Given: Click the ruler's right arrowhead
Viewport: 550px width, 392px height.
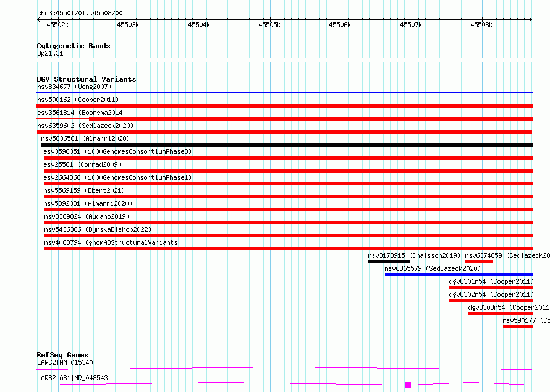Looking at the screenshot, I should [531, 19].
